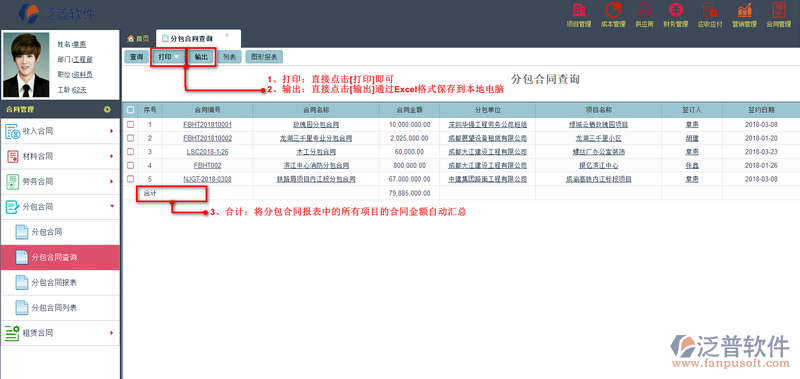
Task: Click date cell 2018-03-23
Action: (x=761, y=152)
